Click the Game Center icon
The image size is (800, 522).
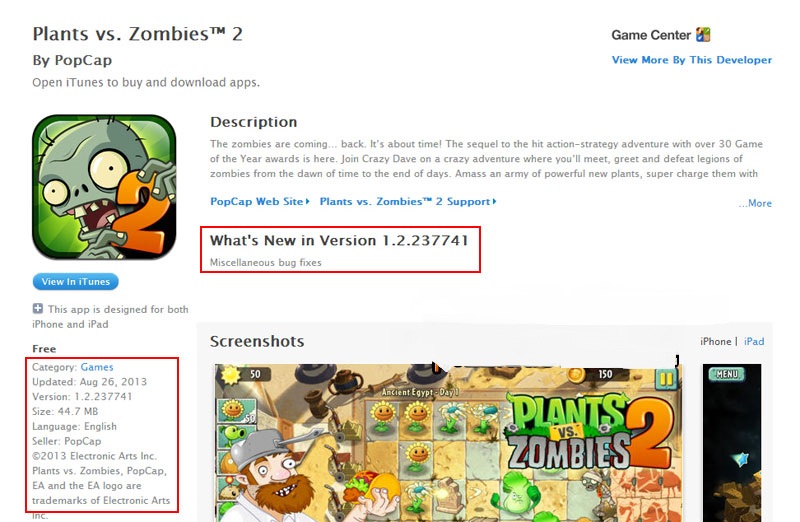[x=703, y=35]
